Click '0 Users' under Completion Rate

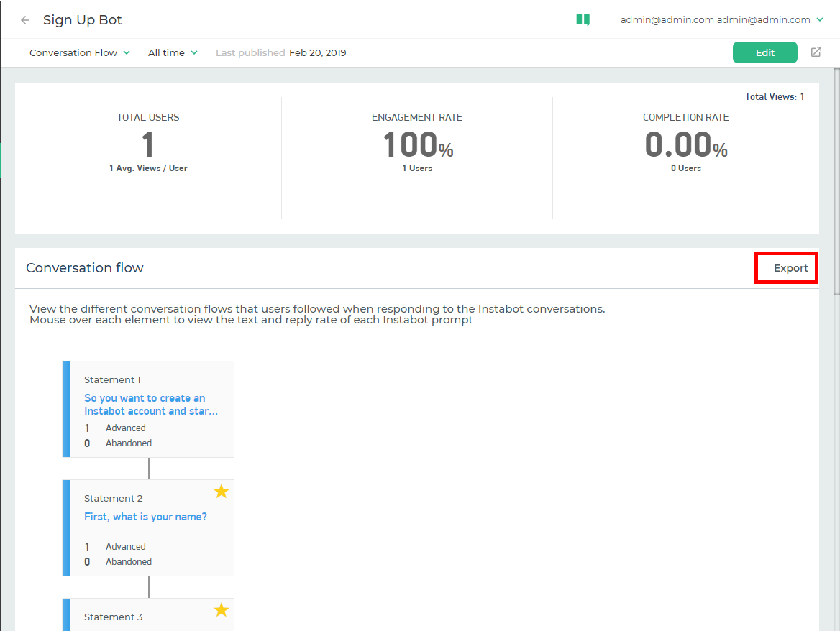pos(685,168)
